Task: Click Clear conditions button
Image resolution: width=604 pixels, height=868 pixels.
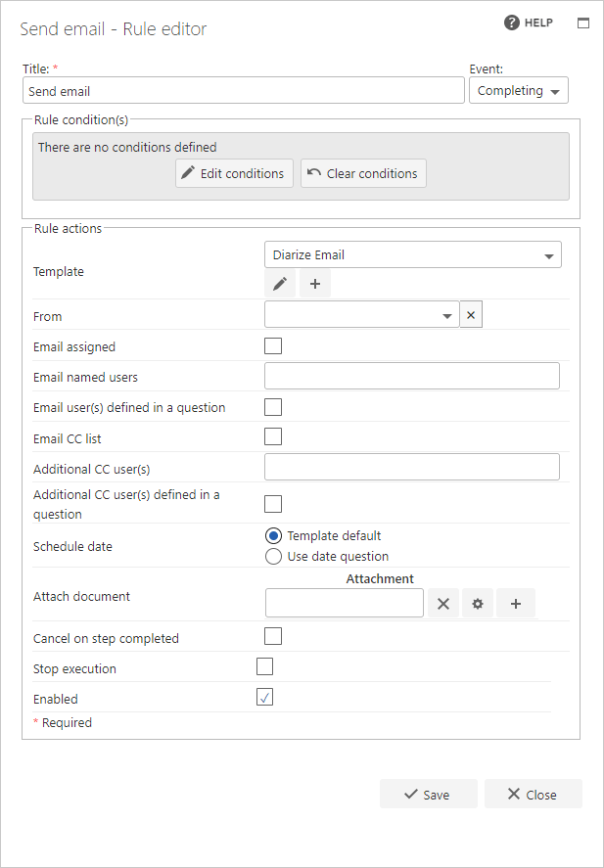Action: point(364,173)
